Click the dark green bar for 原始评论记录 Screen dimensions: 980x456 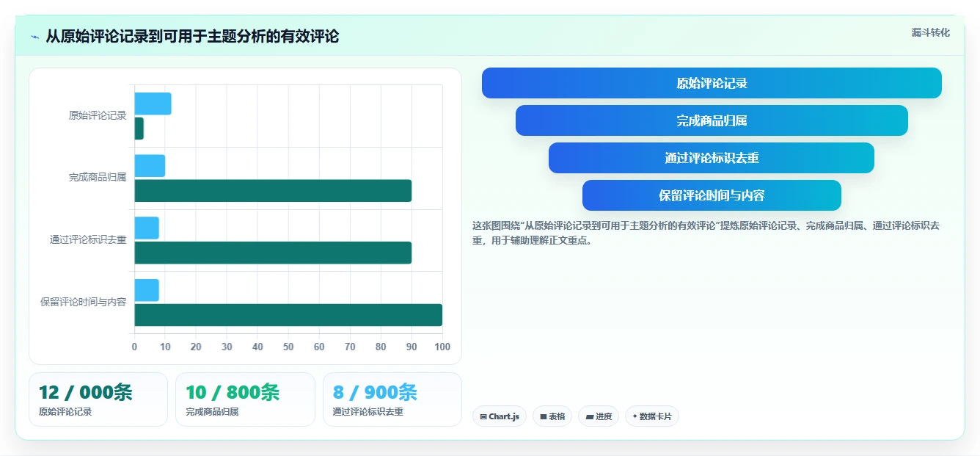139,129
